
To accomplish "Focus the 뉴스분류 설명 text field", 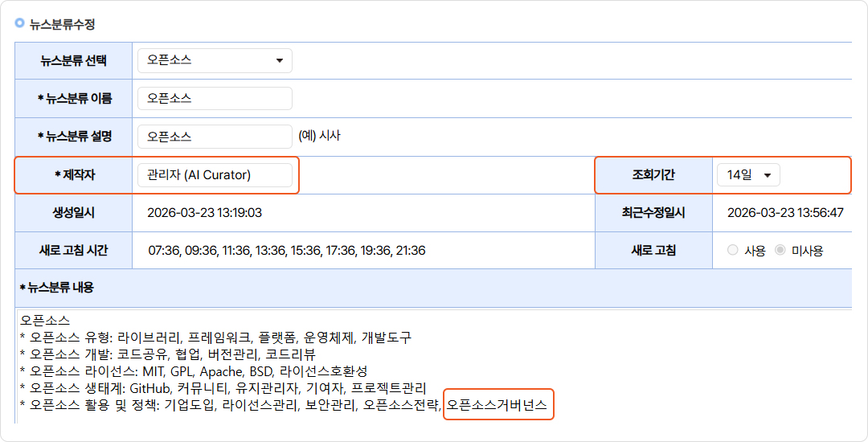I will coord(215,137).
